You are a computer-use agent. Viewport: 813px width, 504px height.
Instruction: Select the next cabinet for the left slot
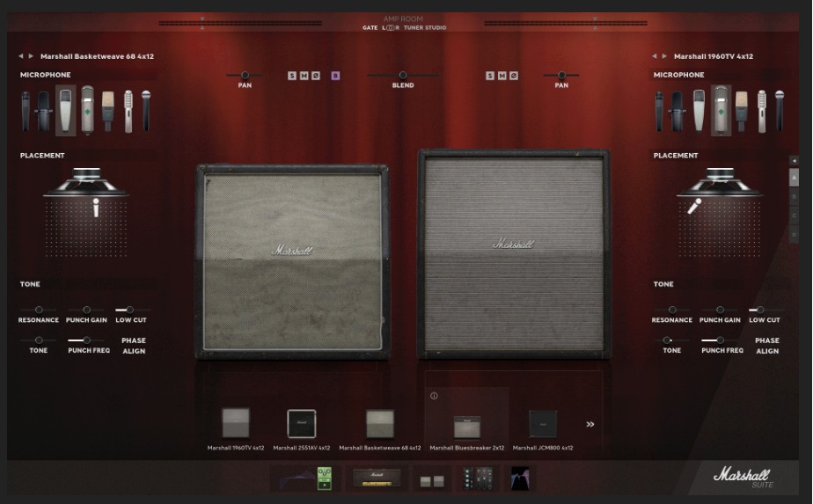pos(31,56)
